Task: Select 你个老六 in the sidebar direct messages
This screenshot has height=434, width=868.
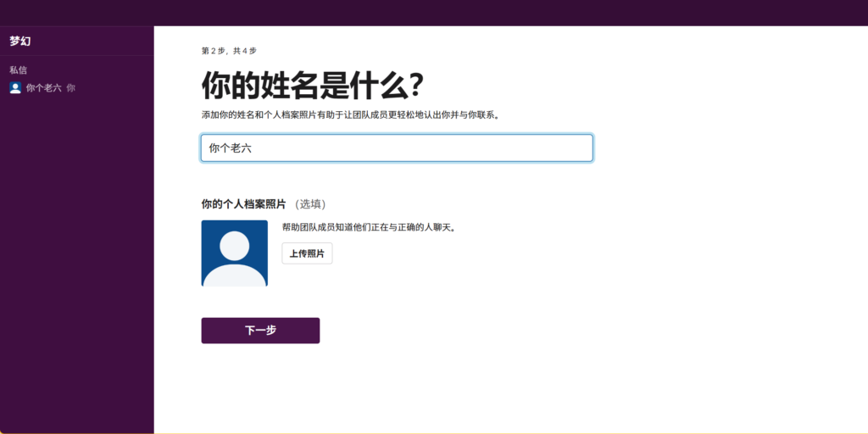Action: click(x=43, y=87)
